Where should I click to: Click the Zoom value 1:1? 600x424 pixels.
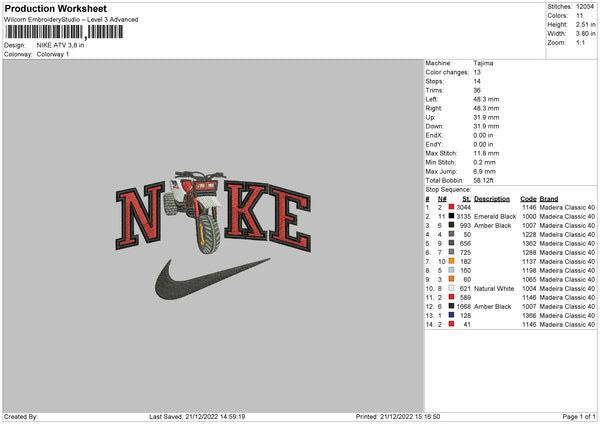(x=580, y=42)
